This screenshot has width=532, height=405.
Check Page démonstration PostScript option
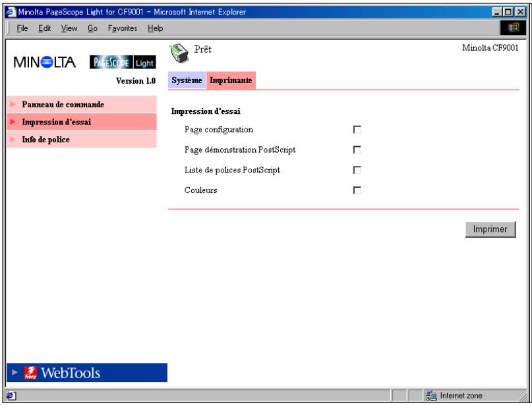[357, 149]
